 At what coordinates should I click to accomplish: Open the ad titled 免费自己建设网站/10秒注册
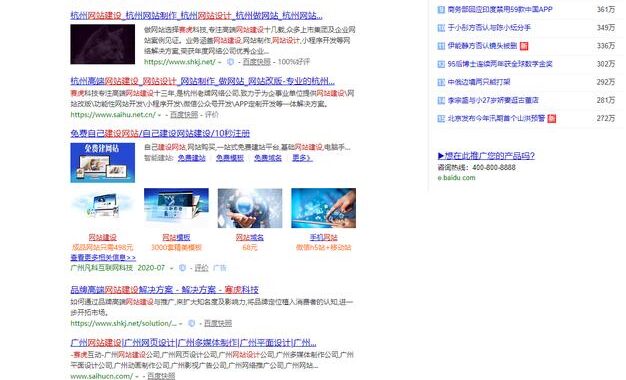[160, 133]
